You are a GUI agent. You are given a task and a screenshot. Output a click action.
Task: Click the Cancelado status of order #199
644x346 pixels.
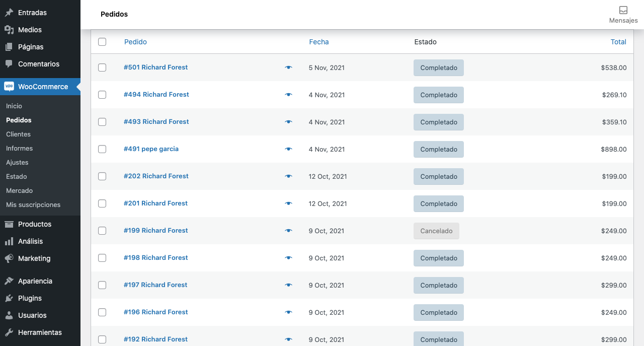point(436,231)
